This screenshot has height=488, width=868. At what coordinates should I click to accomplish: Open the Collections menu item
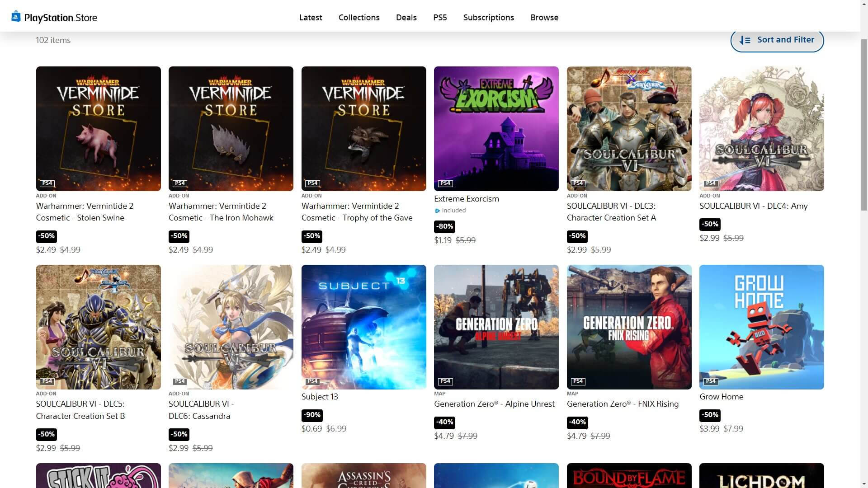(359, 18)
